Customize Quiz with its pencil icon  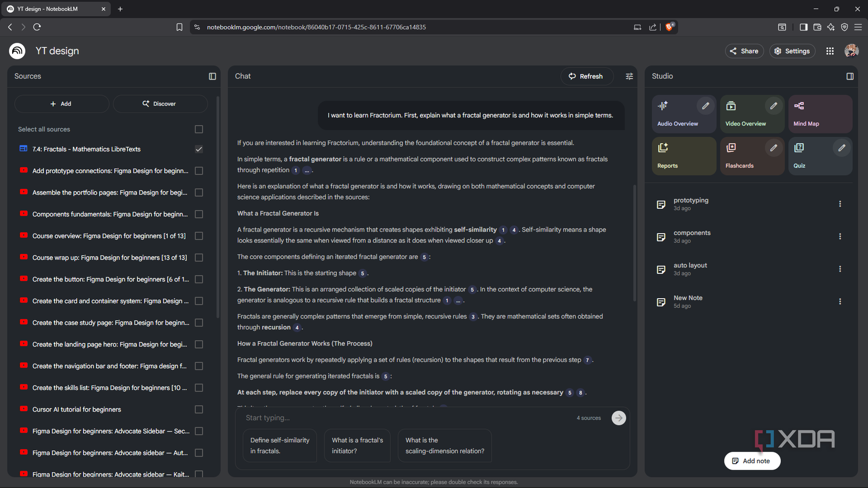click(841, 148)
